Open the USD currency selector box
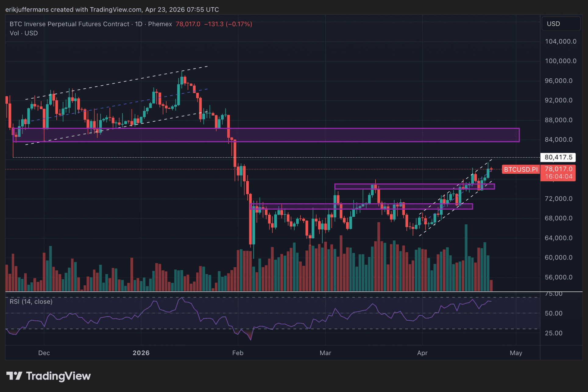588x392 pixels. pyautogui.click(x=561, y=24)
